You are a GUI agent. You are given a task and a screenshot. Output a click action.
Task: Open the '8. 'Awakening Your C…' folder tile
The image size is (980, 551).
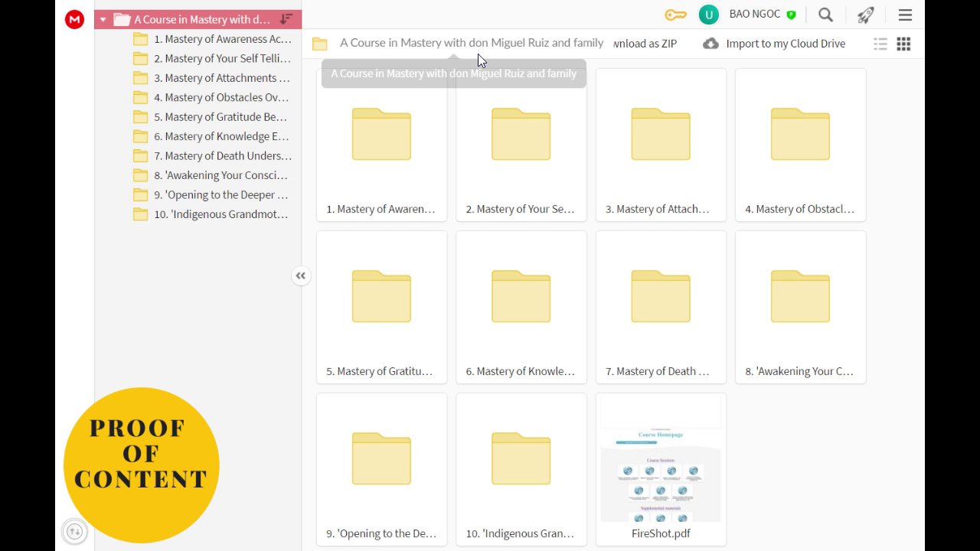[x=801, y=307]
